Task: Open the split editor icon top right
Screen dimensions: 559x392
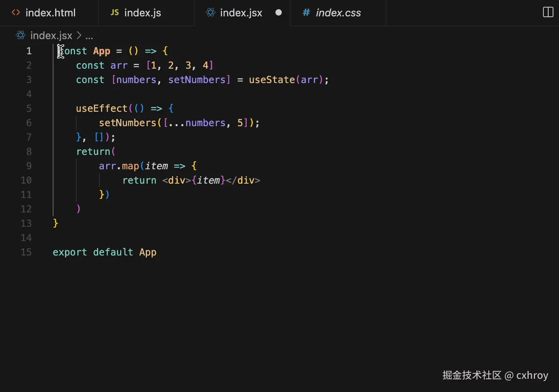Action: coord(547,12)
